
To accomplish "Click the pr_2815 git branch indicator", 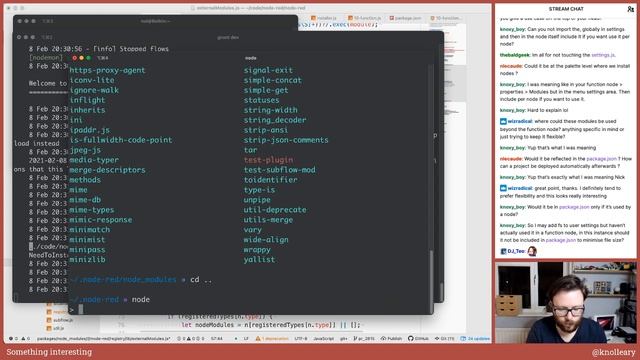I will pos(364,338).
